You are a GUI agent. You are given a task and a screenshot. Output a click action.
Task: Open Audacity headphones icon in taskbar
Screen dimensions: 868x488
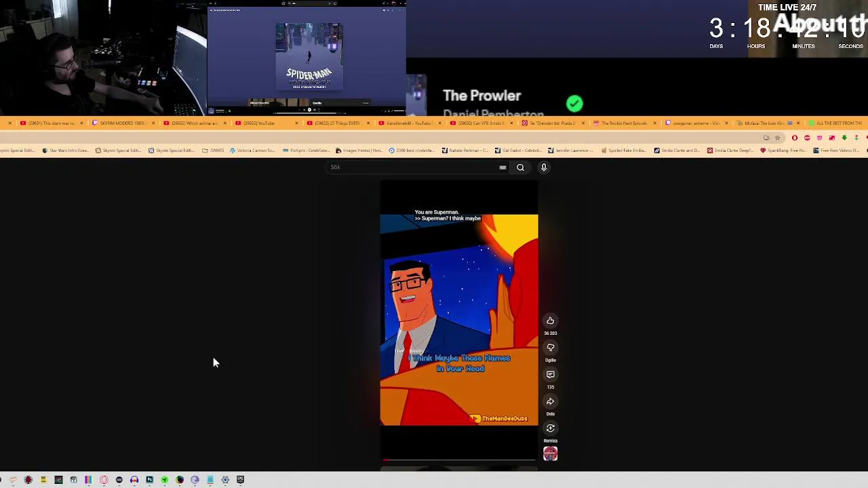coord(134,480)
